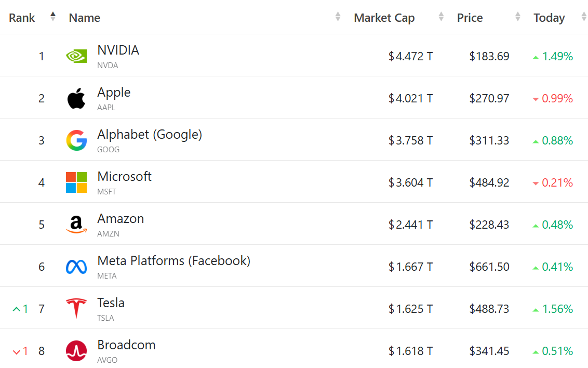
Task: Sort the table by Price header
Action: tap(470, 18)
